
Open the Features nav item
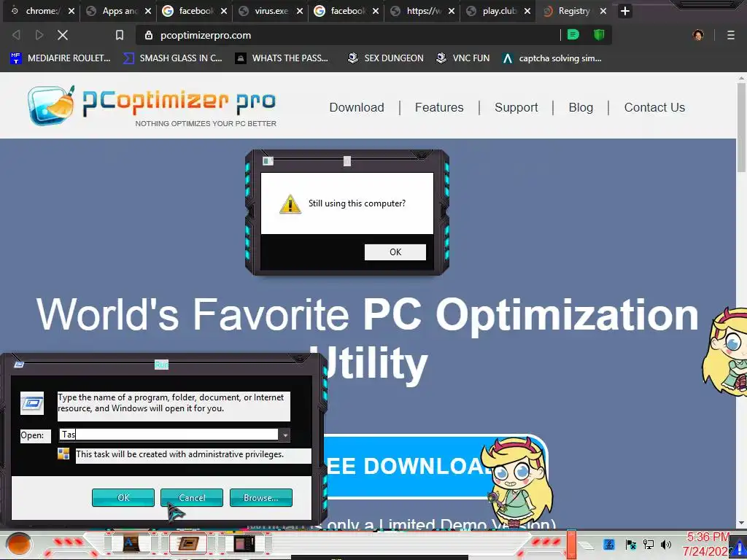point(438,108)
